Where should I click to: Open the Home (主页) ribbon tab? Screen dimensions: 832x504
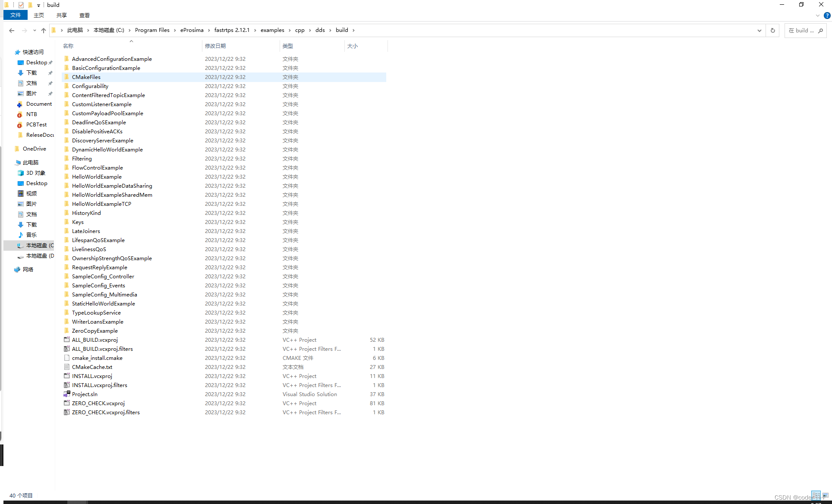pos(39,15)
